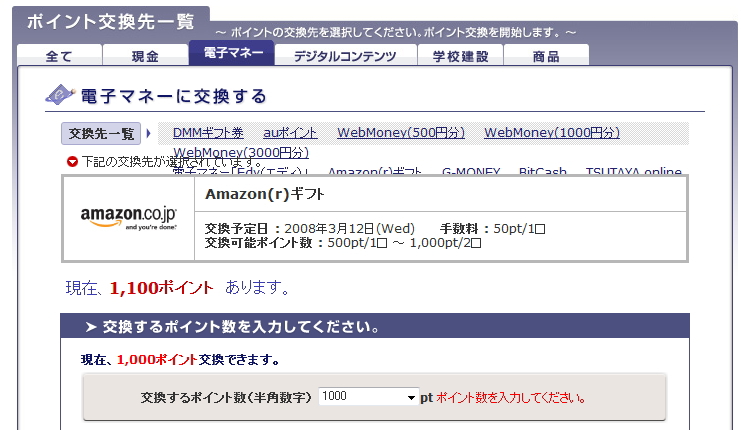Image resolution: width=742 pixels, height=430 pixels.
Task: Open the デジタルコンテンツ tab
Action: [345, 55]
